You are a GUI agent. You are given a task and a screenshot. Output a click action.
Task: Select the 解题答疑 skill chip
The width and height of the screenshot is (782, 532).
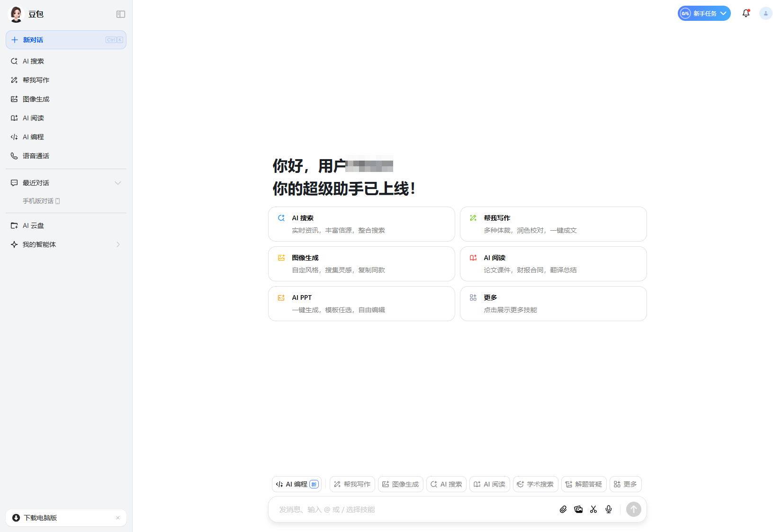coord(584,484)
